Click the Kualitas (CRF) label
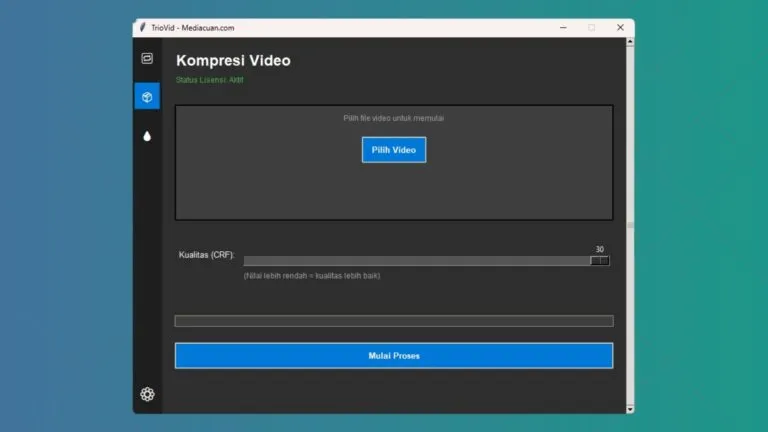Image resolution: width=768 pixels, height=432 pixels. click(207, 255)
